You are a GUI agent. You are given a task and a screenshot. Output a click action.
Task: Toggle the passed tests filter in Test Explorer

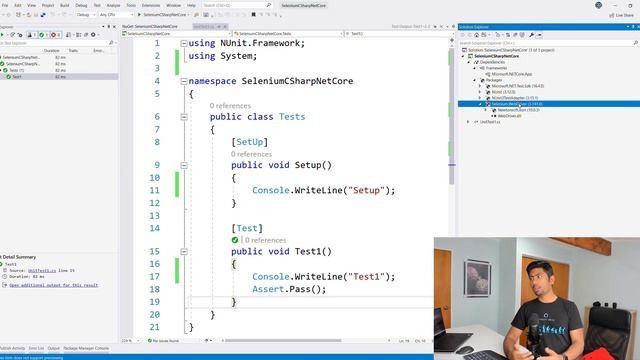pos(43,35)
